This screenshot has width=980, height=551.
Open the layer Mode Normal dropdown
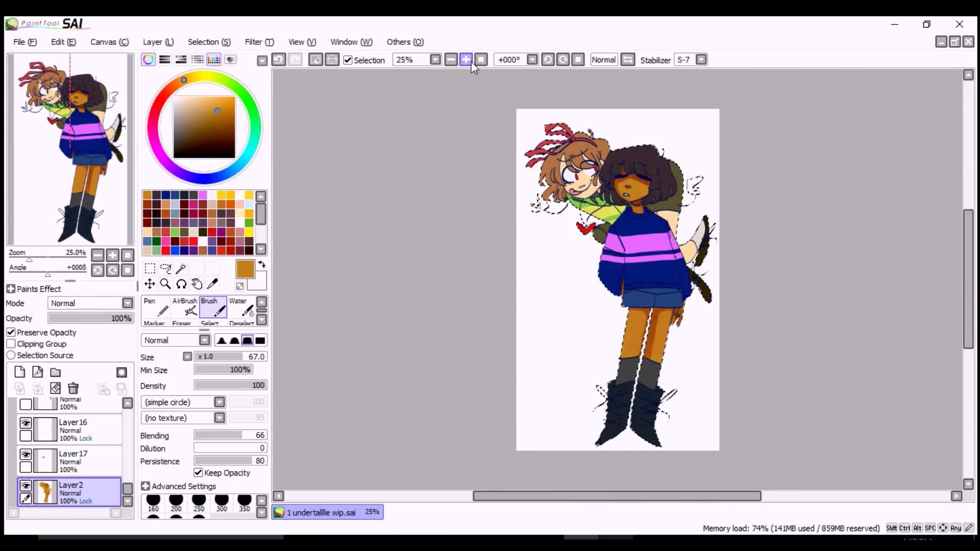click(x=127, y=303)
